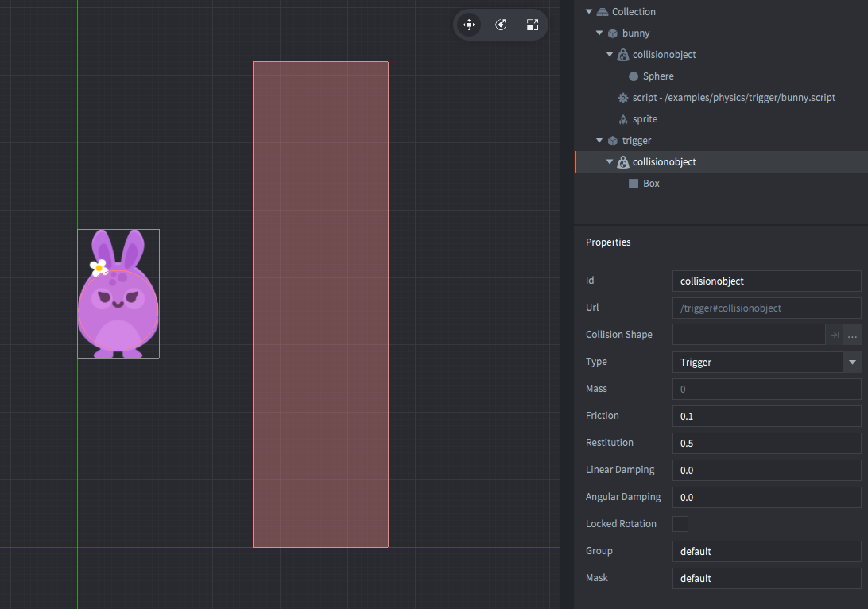The image size is (868, 609).
Task: Click the Box shape icon in outline
Action: coord(634,184)
